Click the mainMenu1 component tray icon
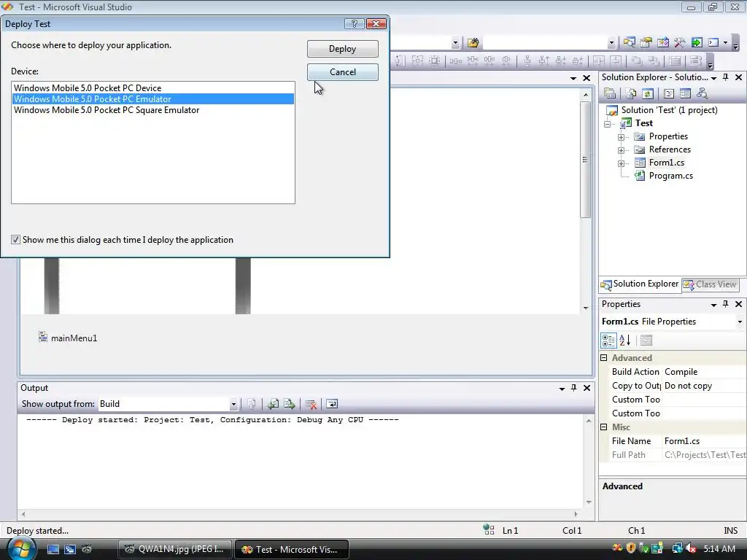Viewport: 747px width, 560px height. [x=43, y=337]
